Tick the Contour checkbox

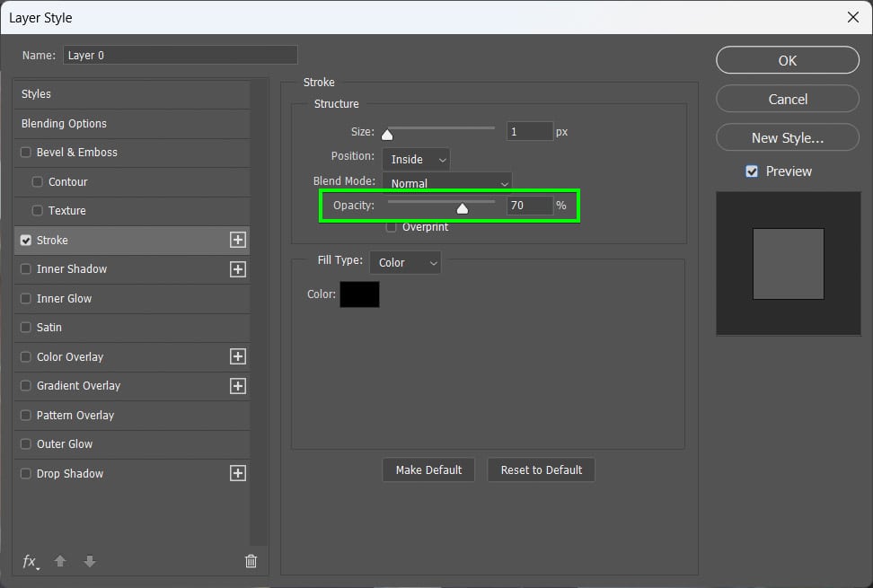click(x=38, y=182)
